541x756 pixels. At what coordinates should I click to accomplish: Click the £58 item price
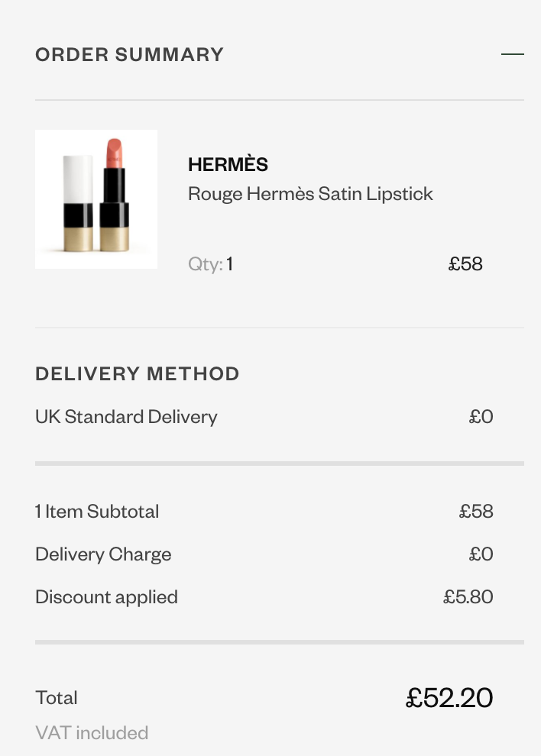coord(465,263)
